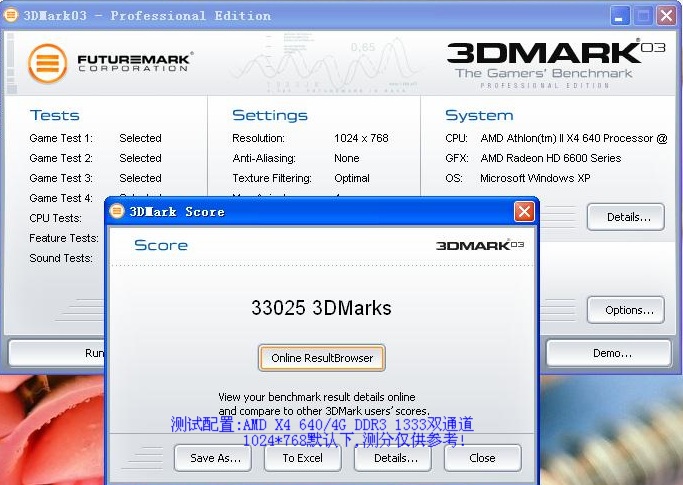The width and height of the screenshot is (683, 485).
Task: Click the 3DMark03 main window title icon
Action: point(10,15)
